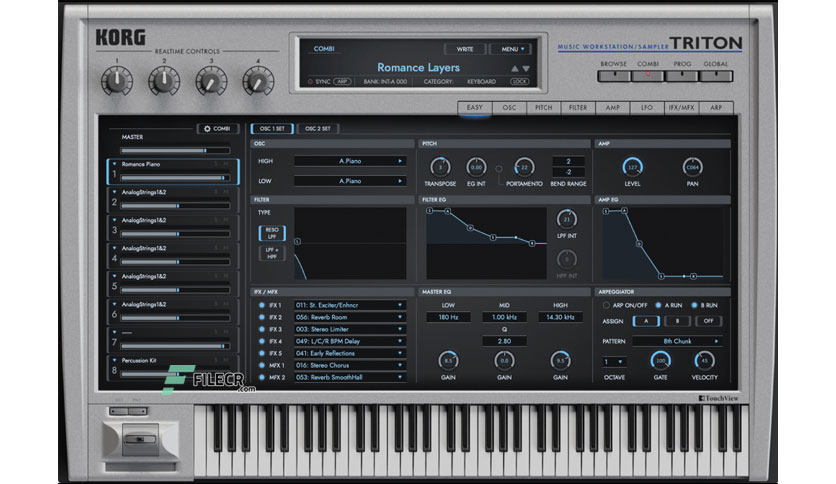Switch to the ARP tab
Image resolution: width=836 pixels, height=484 pixels.
click(x=716, y=108)
